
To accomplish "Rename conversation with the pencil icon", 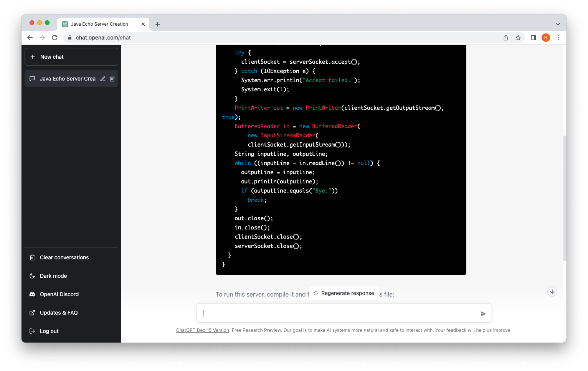I will point(103,79).
